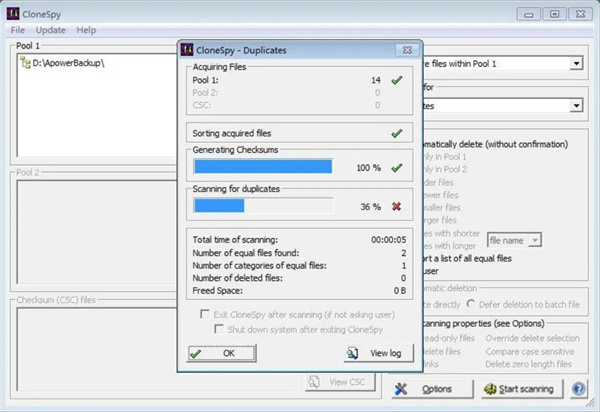Click the red X beside Scanning for duplicates
The height and width of the screenshot is (412, 600).
[397, 207]
